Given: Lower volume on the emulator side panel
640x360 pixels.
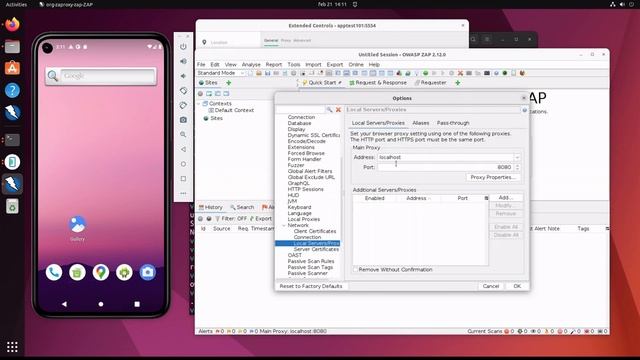Looking at the screenshot, I should tap(183, 76).
